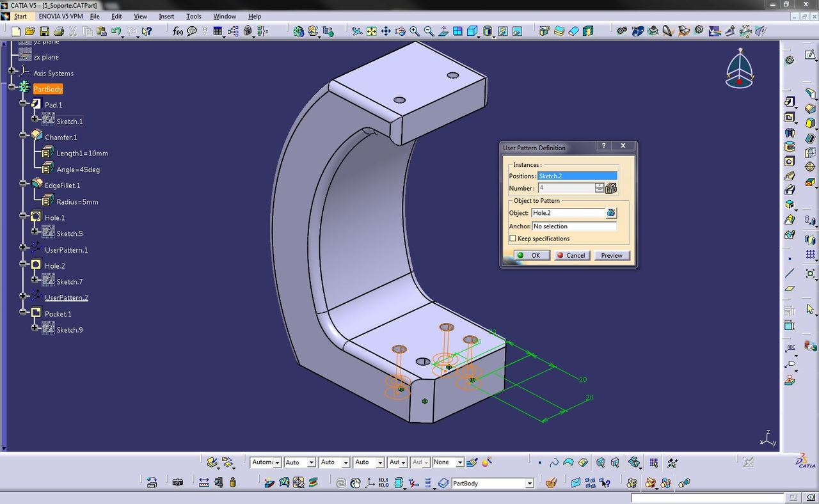819x504 pixels.
Task: Click the Undo arrow icon
Action: [116, 31]
